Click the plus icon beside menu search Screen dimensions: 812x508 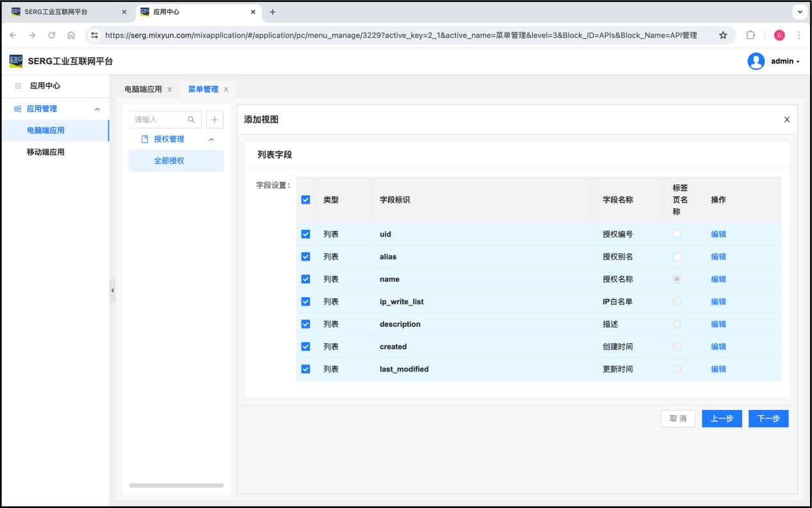[x=215, y=120]
